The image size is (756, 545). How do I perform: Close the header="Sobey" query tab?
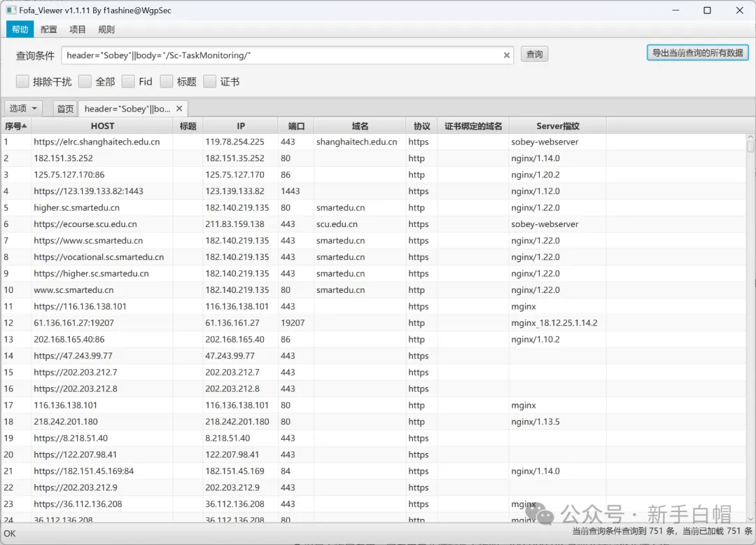(x=179, y=109)
